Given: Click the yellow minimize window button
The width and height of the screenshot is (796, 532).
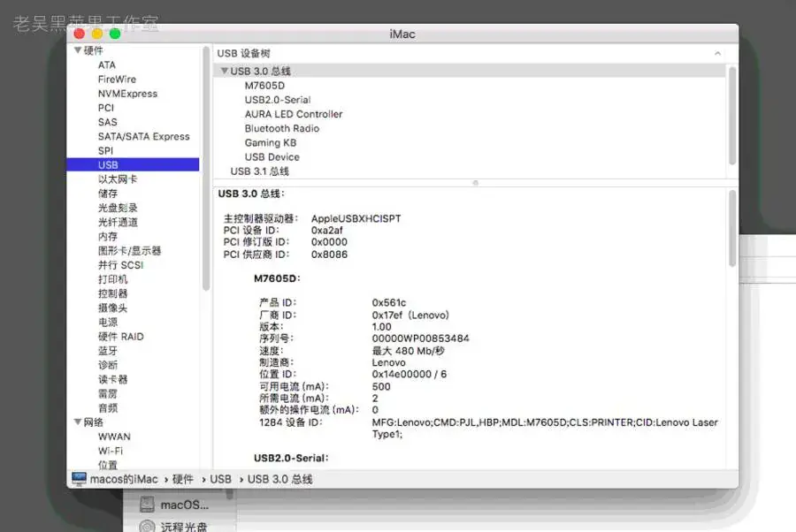Looking at the screenshot, I should coord(97,34).
